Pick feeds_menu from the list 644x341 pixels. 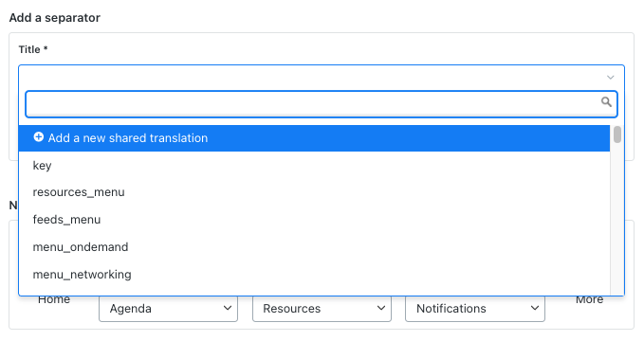(314, 220)
